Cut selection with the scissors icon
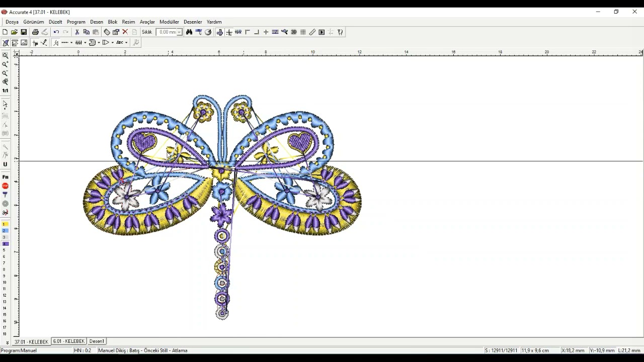The width and height of the screenshot is (644, 362). click(77, 32)
